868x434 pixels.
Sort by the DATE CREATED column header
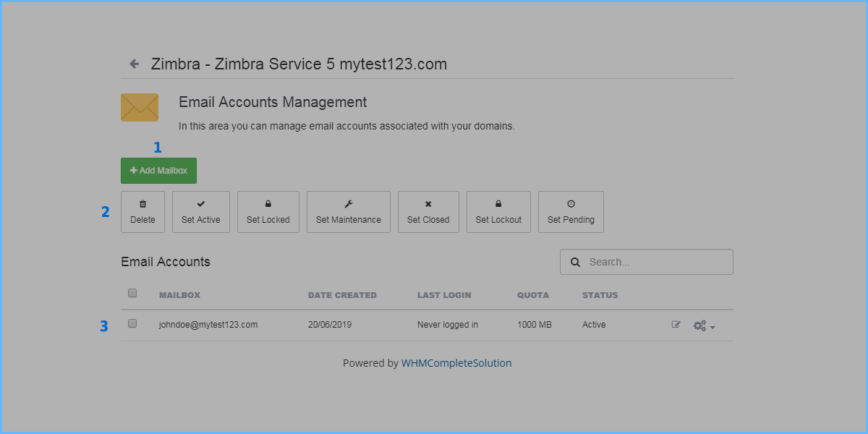(x=342, y=295)
